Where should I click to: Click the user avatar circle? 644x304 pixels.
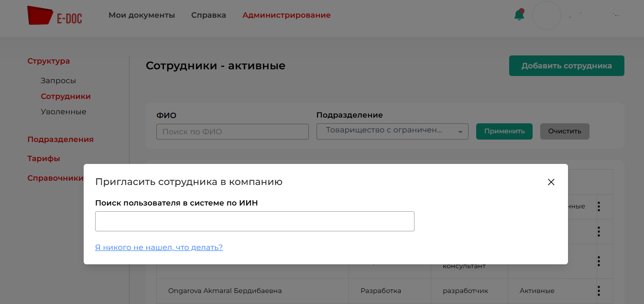click(546, 15)
